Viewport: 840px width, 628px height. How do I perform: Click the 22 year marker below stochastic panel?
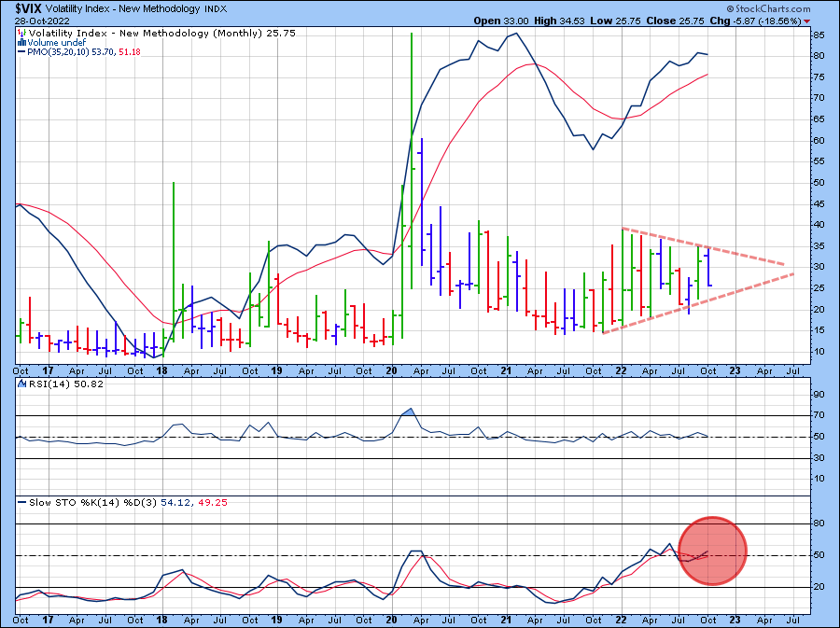click(621, 619)
